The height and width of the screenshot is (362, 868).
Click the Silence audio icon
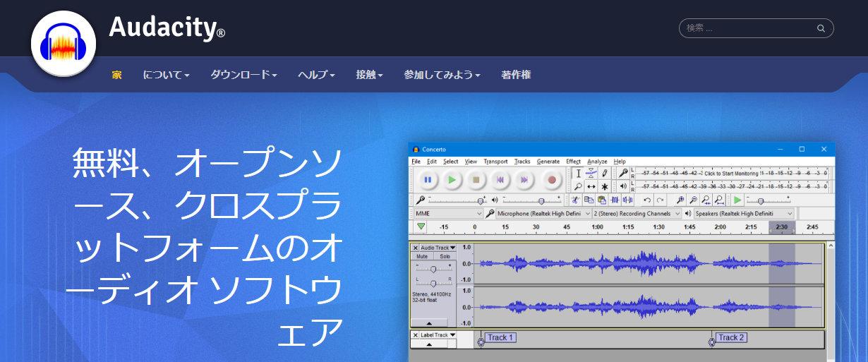coord(628,200)
